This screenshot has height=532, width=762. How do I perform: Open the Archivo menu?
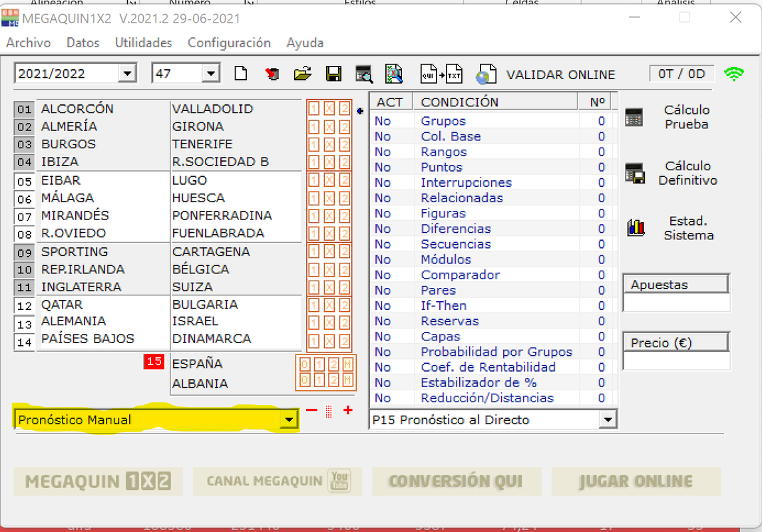click(28, 43)
